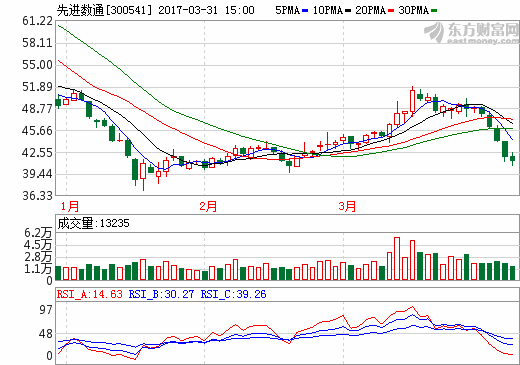Select the 2月 month label
The width and height of the screenshot is (520, 365).
[x=208, y=206]
